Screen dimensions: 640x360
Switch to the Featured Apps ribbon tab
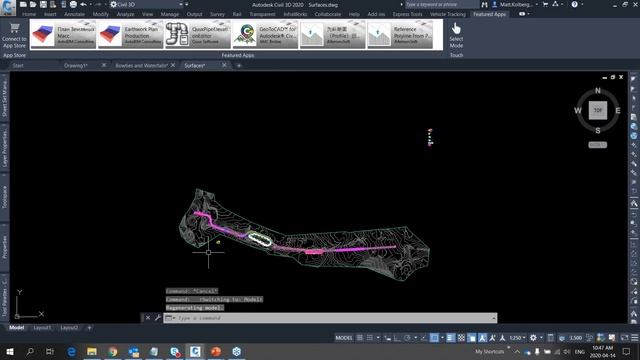[x=489, y=14]
